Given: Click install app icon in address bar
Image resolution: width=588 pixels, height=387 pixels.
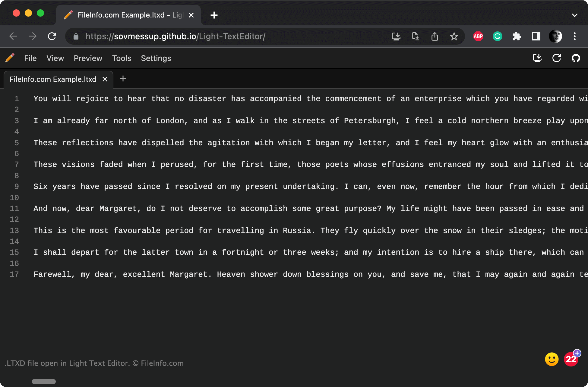Looking at the screenshot, I should click(x=396, y=37).
